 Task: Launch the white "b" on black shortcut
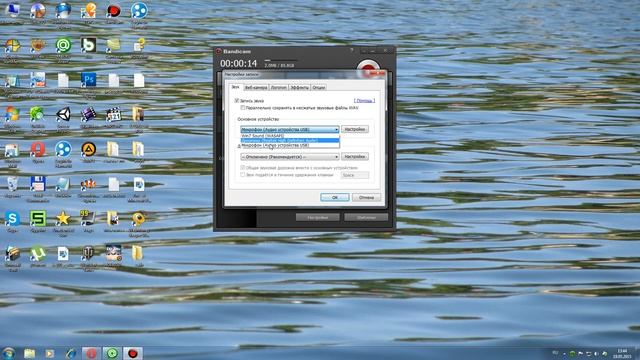(88, 45)
